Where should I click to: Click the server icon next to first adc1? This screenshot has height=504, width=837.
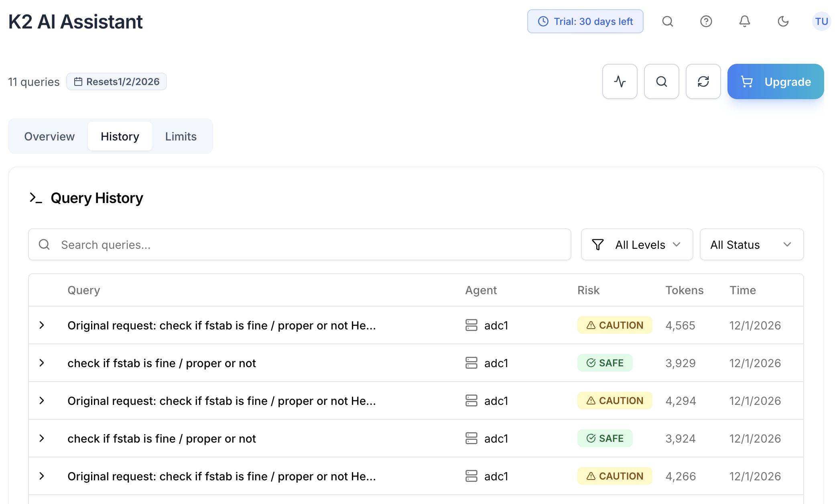click(x=471, y=325)
